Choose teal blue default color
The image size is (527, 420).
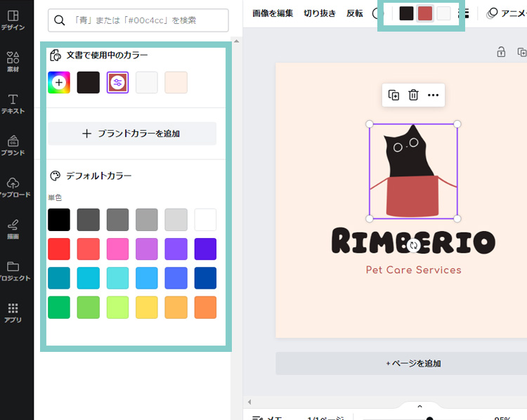[x=59, y=278]
